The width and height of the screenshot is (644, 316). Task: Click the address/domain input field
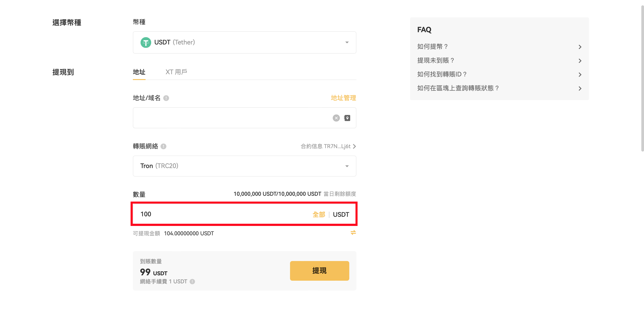pyautogui.click(x=244, y=118)
